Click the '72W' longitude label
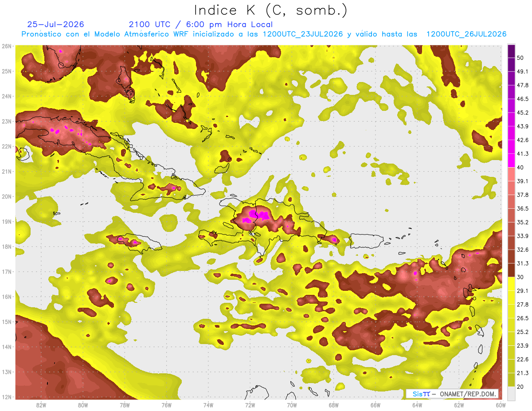The width and height of the screenshot is (532, 411). (x=250, y=405)
